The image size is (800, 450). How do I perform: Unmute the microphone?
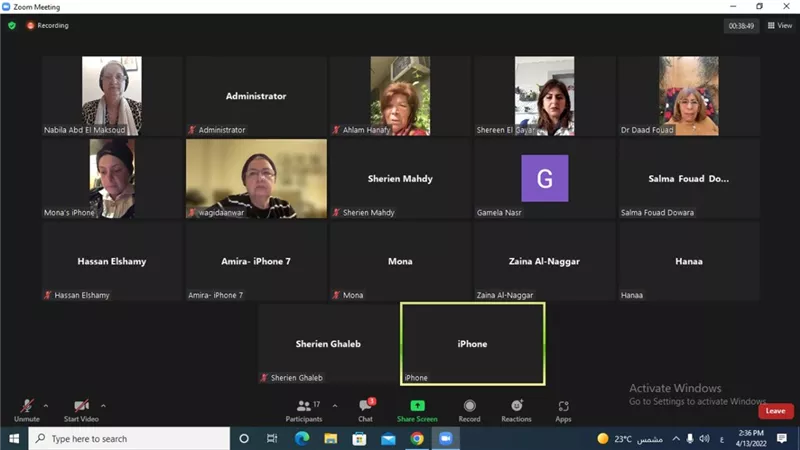[x=27, y=410]
